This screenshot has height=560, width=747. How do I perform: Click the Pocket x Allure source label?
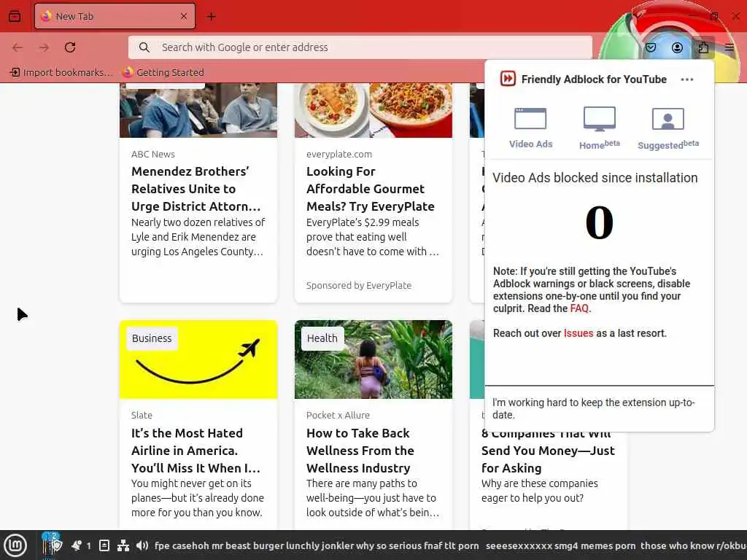[338, 415]
